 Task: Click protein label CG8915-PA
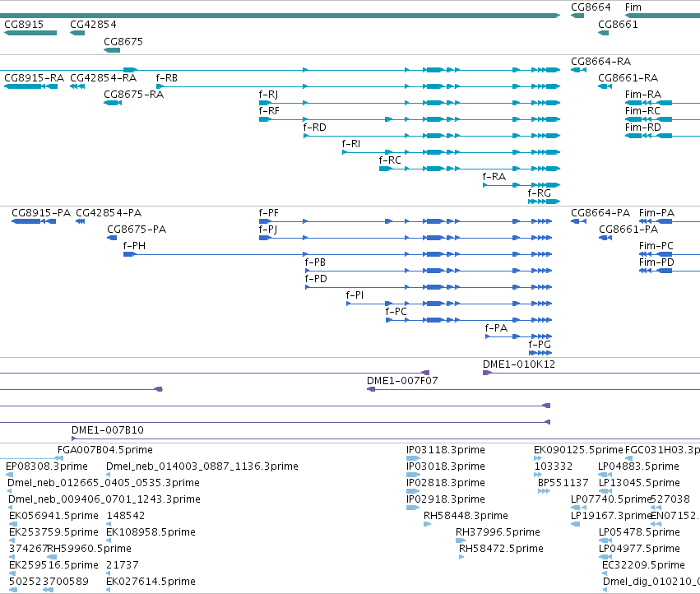tap(41, 212)
